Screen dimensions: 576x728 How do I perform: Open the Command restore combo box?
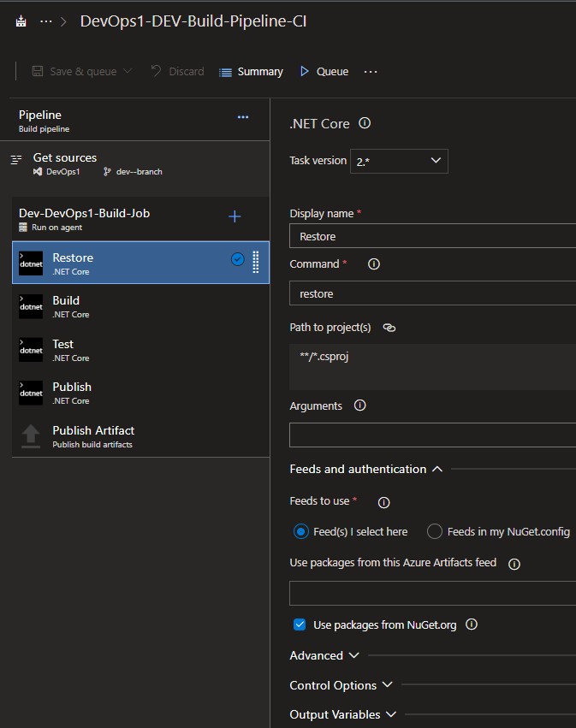coord(432,293)
